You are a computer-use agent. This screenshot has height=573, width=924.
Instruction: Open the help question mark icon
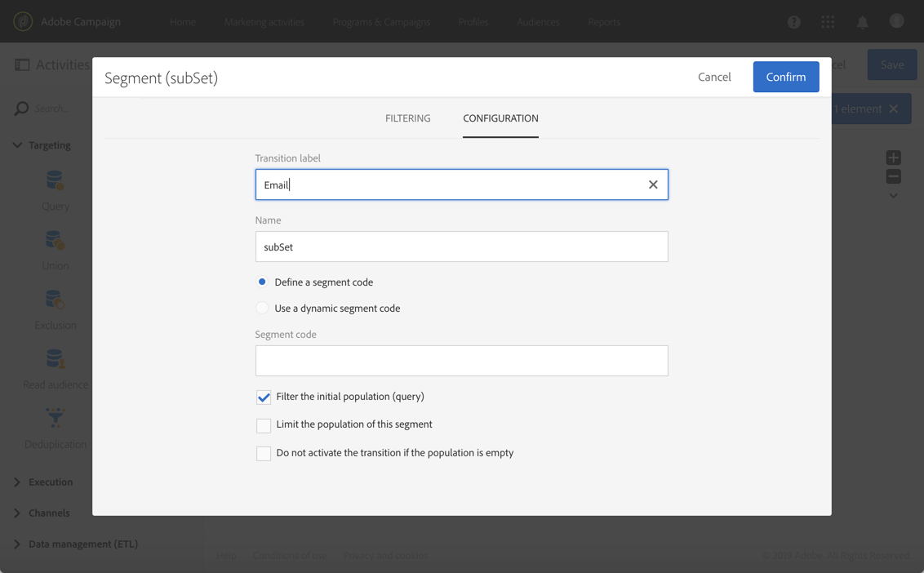pos(793,22)
